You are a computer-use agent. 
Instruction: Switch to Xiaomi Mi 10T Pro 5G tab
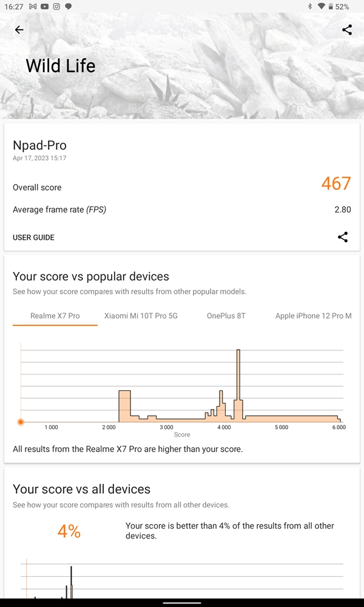141,316
